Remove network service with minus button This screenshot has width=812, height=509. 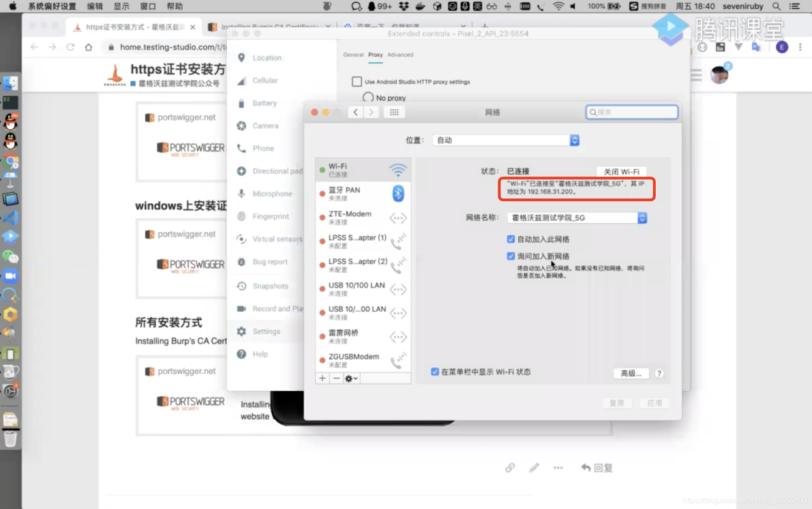click(336, 378)
